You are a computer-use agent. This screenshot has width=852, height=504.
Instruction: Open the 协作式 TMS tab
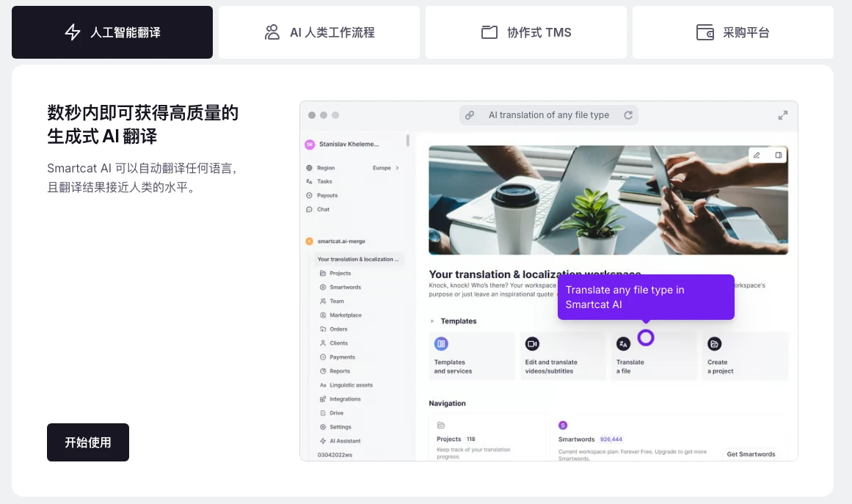click(526, 32)
